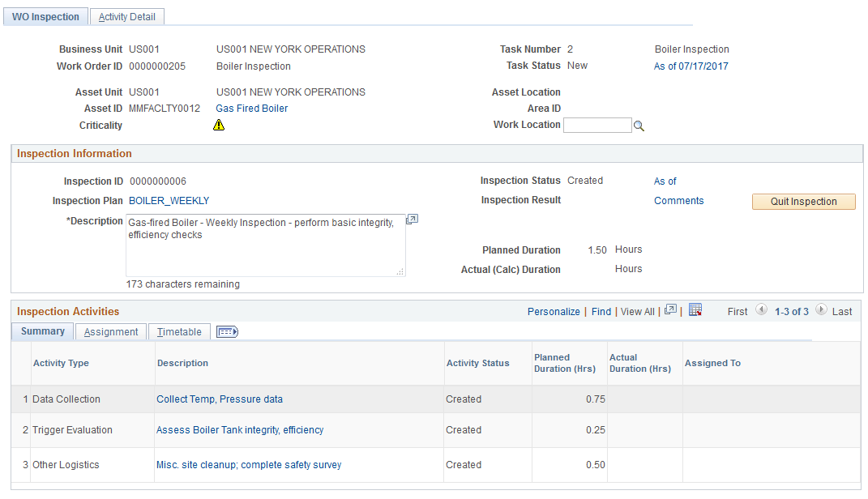
Task: Click the Criticality warning triangle icon
Action: pyautogui.click(x=219, y=125)
